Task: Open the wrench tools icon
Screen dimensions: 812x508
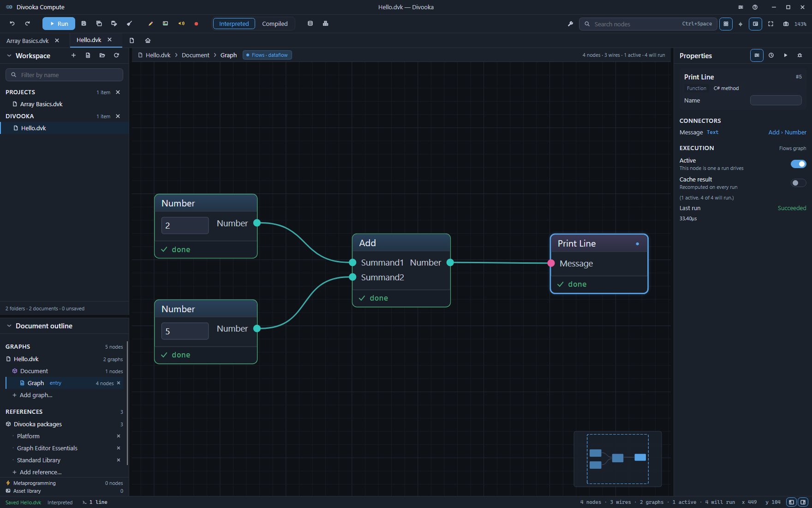Action: tap(570, 24)
